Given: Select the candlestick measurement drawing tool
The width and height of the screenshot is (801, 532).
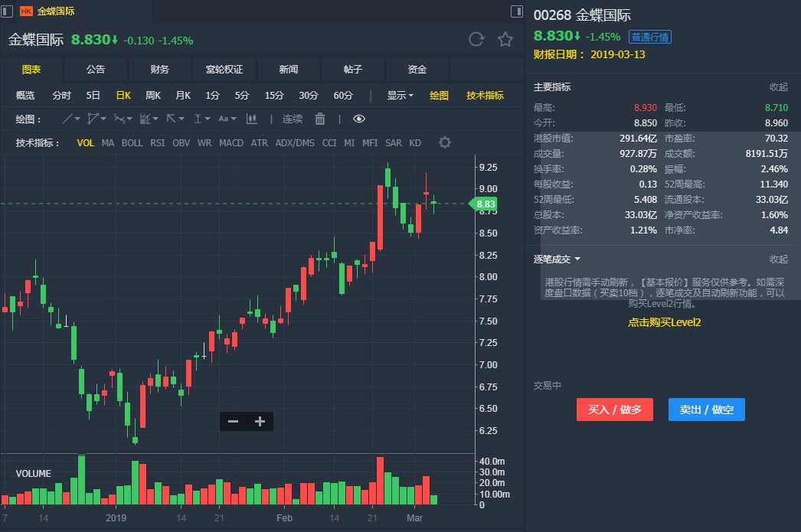Looking at the screenshot, I should click(x=250, y=119).
